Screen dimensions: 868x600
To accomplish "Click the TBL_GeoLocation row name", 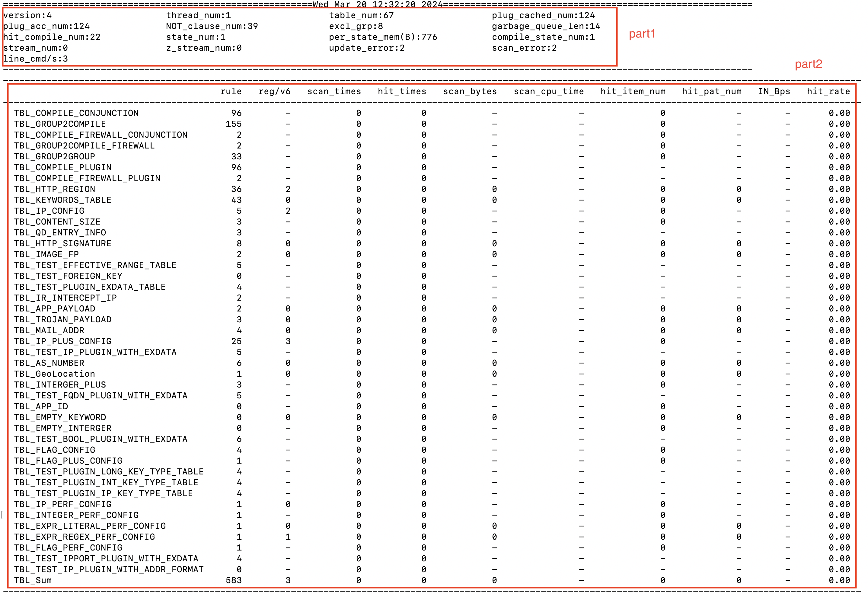I will (55, 374).
